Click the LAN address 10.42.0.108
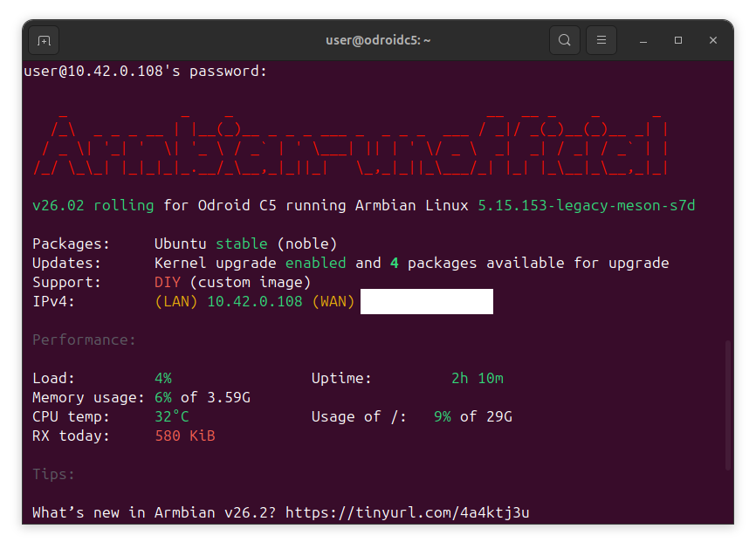Viewport: 756px width, 549px height. click(254, 301)
